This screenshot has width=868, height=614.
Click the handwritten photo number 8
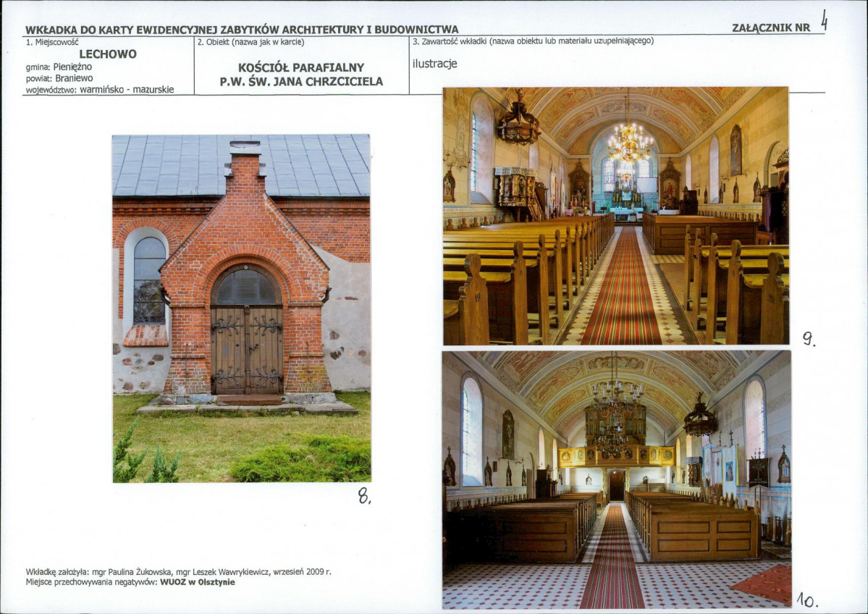[364, 495]
